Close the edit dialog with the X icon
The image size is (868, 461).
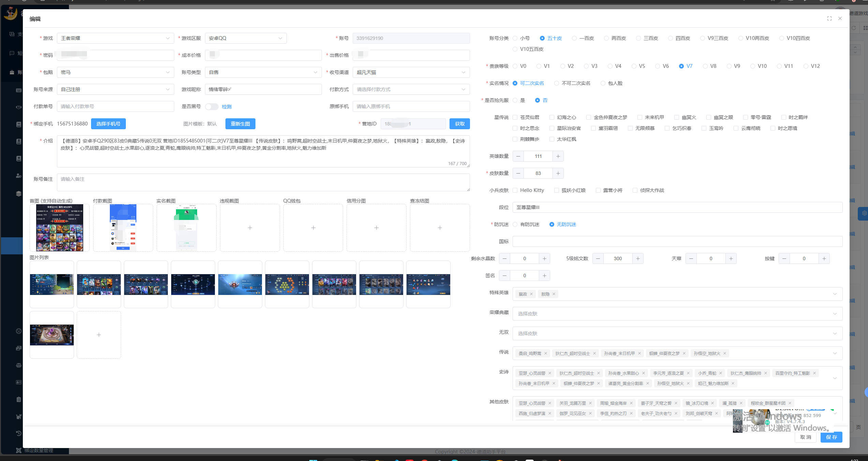(840, 18)
